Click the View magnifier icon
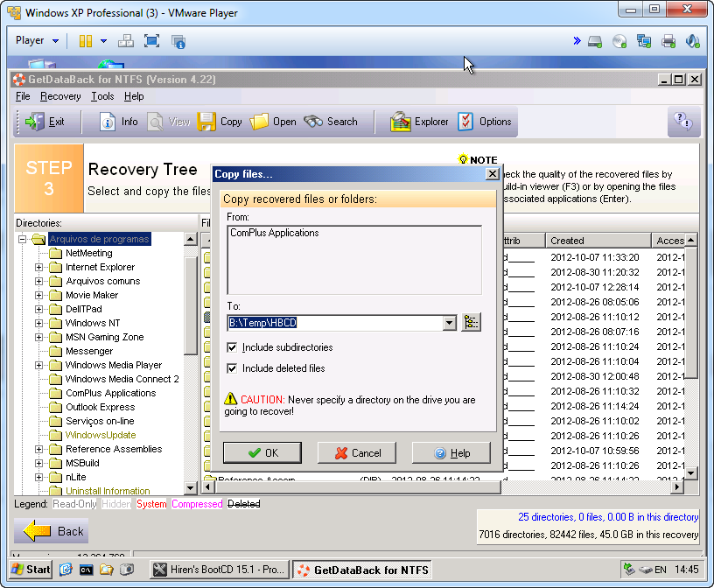 (x=155, y=122)
